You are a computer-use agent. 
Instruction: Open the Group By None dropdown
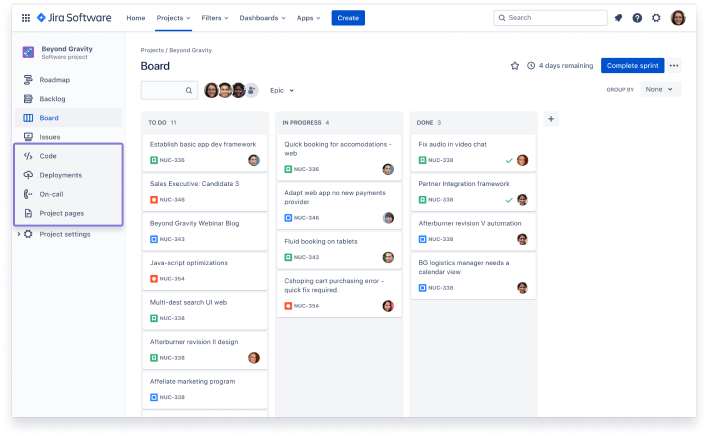(661, 89)
